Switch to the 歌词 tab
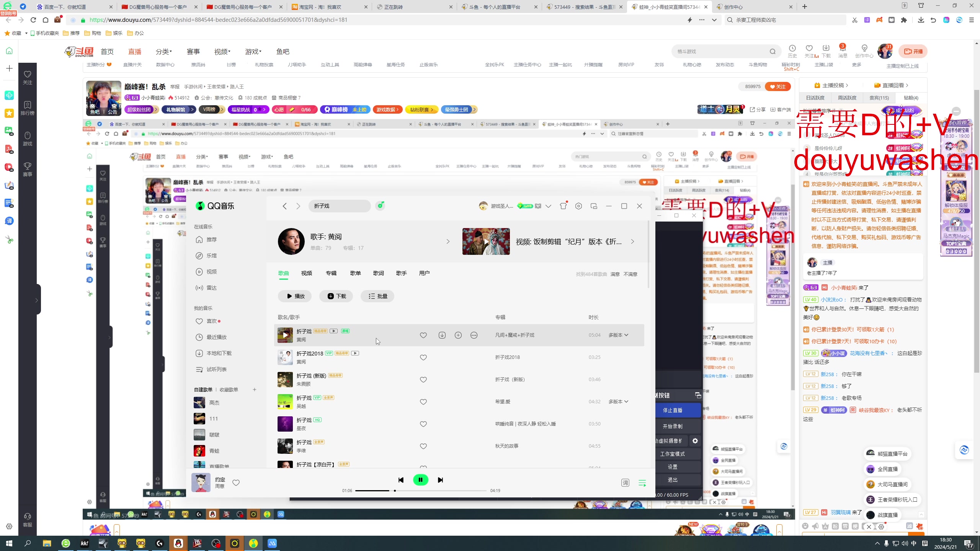The image size is (980, 551). [378, 273]
